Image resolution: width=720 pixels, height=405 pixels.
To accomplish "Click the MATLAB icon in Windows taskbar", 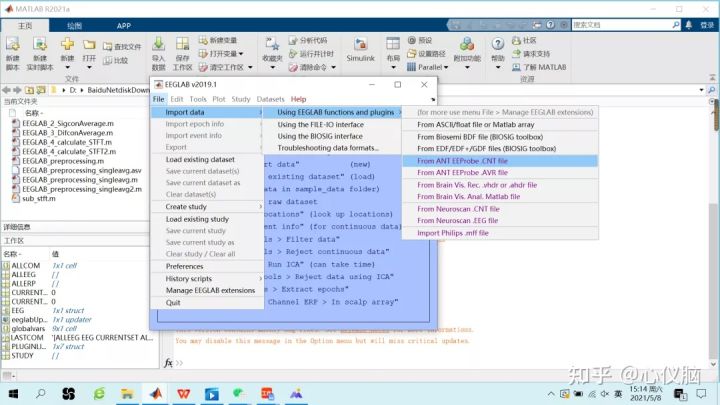I will (156, 394).
